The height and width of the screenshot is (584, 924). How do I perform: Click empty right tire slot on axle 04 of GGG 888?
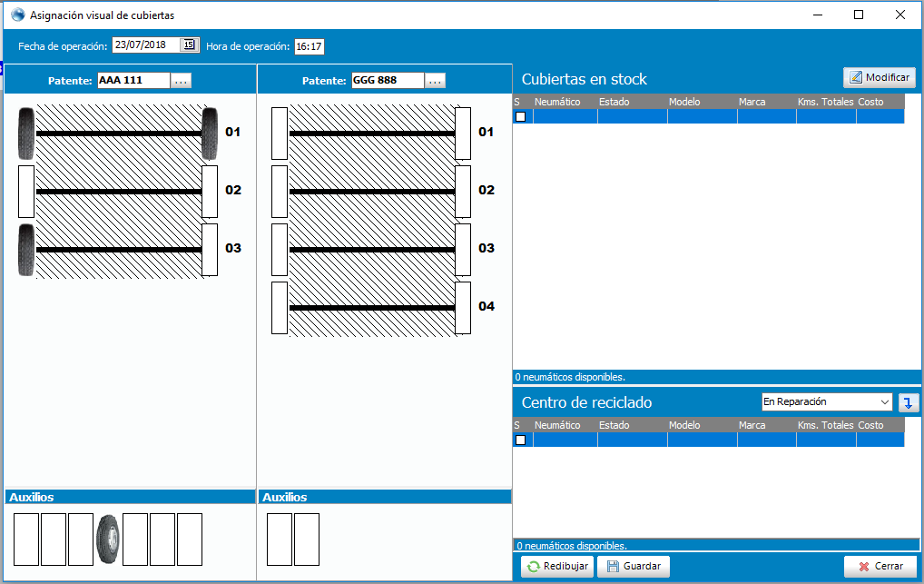pyautogui.click(x=463, y=308)
